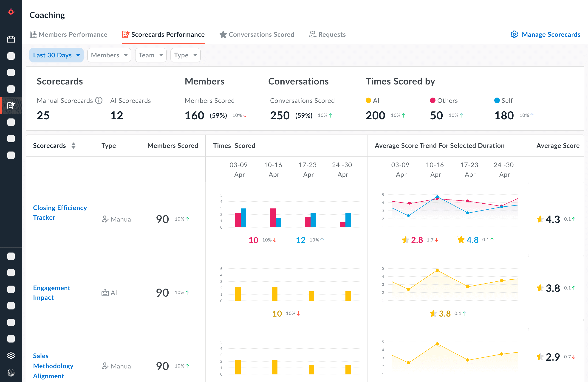This screenshot has width=588, height=382.
Task: Click star icon next to 4.3 average score
Action: tap(540, 219)
